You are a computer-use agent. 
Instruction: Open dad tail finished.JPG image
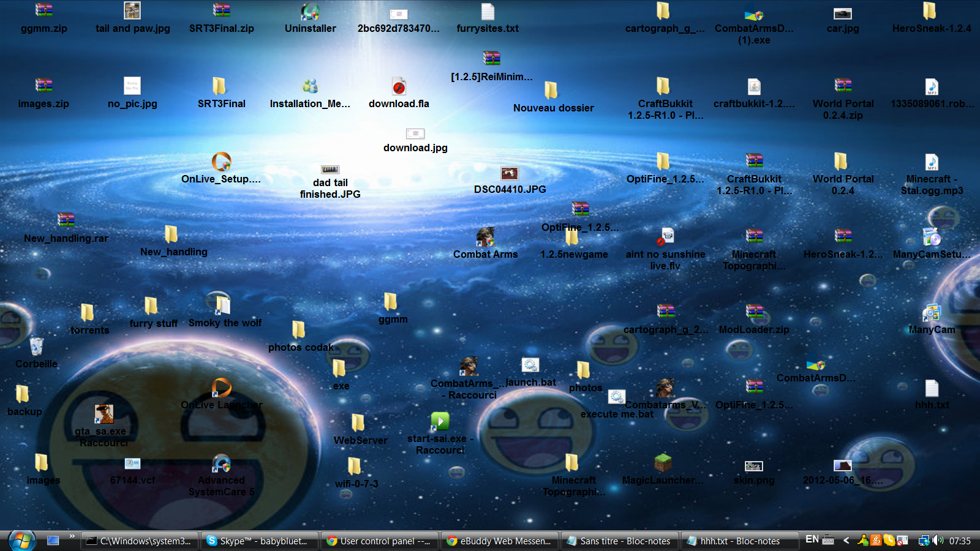[330, 169]
